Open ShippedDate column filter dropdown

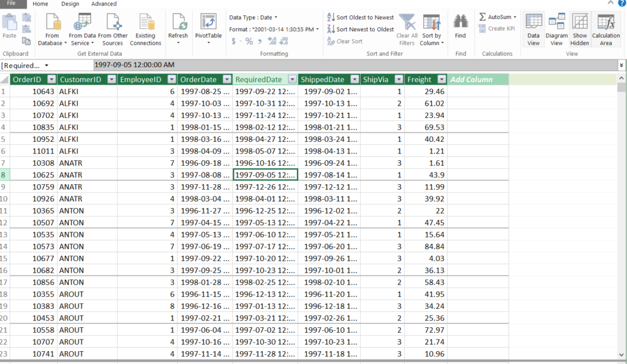[355, 79]
